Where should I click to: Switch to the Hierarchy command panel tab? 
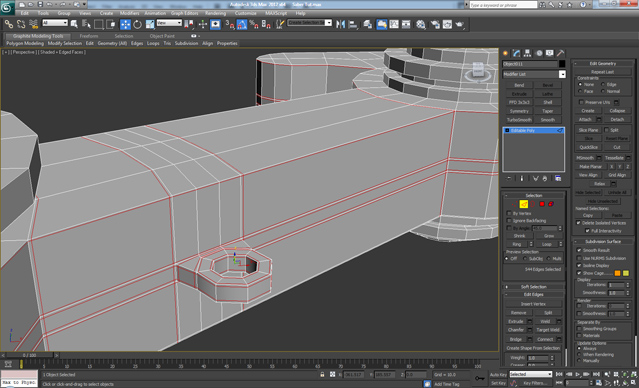(x=528, y=53)
